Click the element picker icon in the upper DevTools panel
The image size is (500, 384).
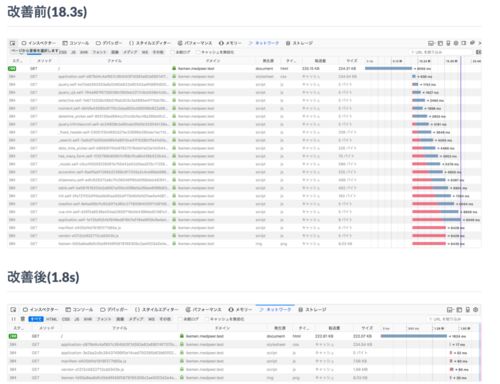pos(12,43)
